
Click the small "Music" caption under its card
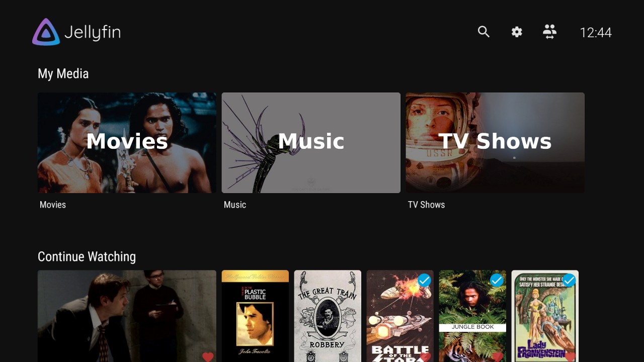(235, 205)
